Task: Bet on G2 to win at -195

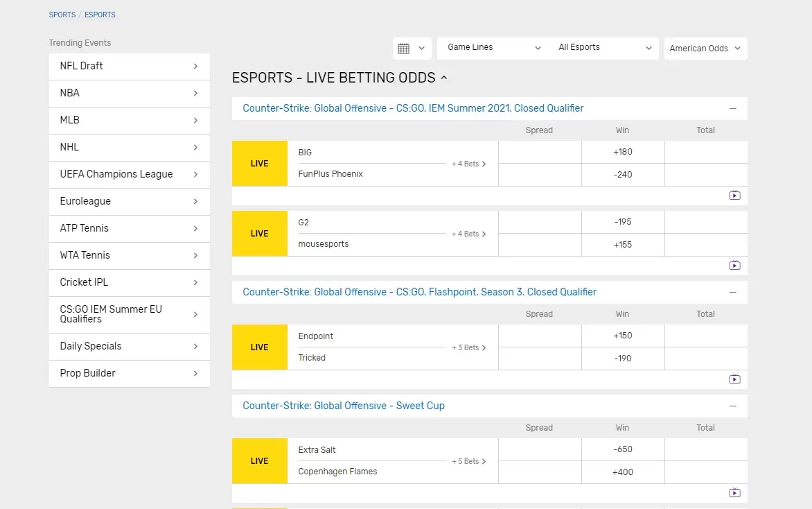Action: (623, 222)
